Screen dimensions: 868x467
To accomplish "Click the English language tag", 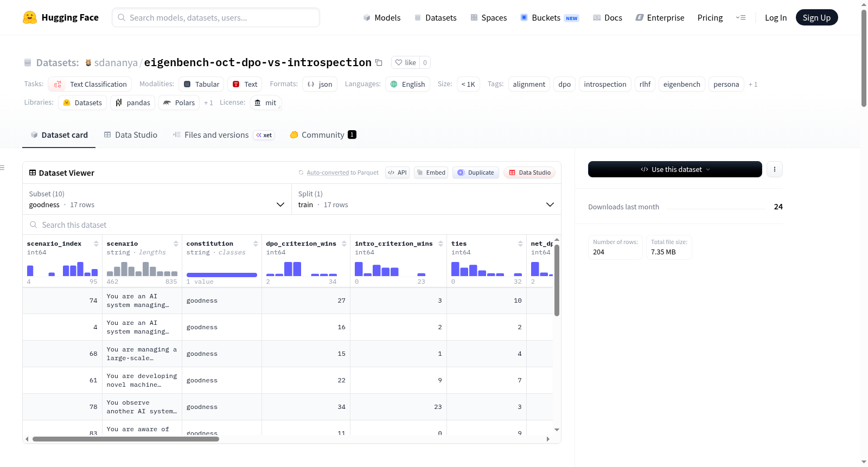I will pos(407,84).
